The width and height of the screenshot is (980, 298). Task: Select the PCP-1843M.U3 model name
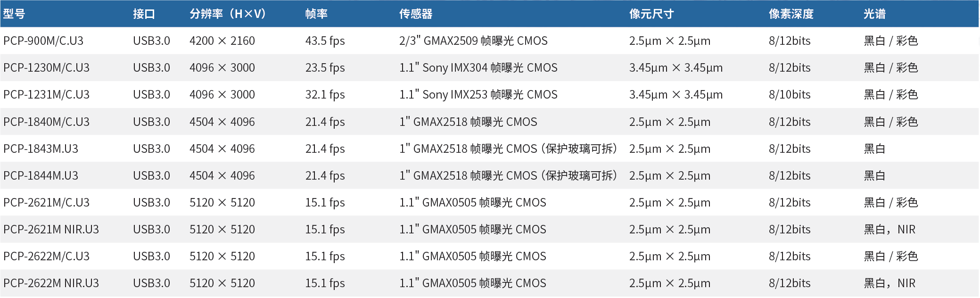pos(41,149)
